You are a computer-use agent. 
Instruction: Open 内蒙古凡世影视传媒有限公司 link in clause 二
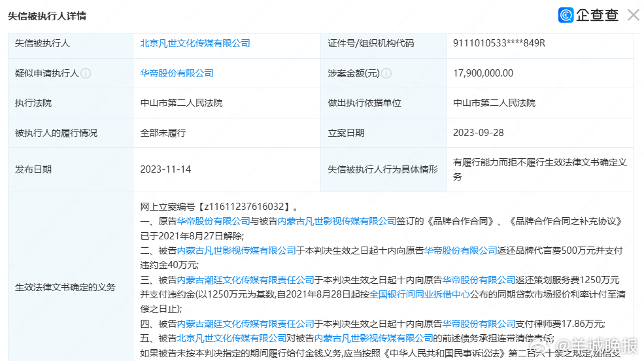coord(236,250)
